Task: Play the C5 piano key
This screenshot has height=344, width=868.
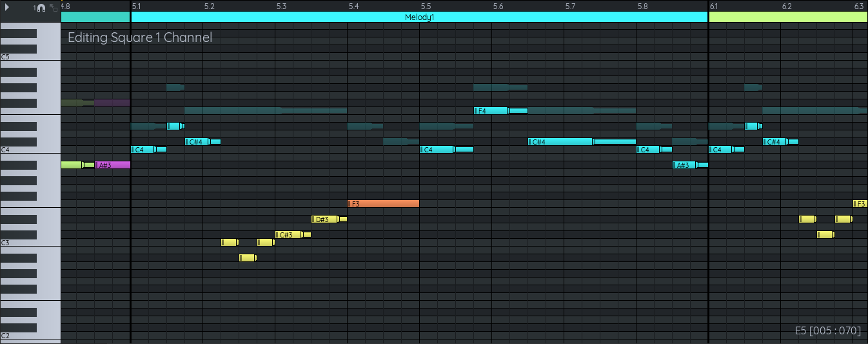Action: pos(30,57)
